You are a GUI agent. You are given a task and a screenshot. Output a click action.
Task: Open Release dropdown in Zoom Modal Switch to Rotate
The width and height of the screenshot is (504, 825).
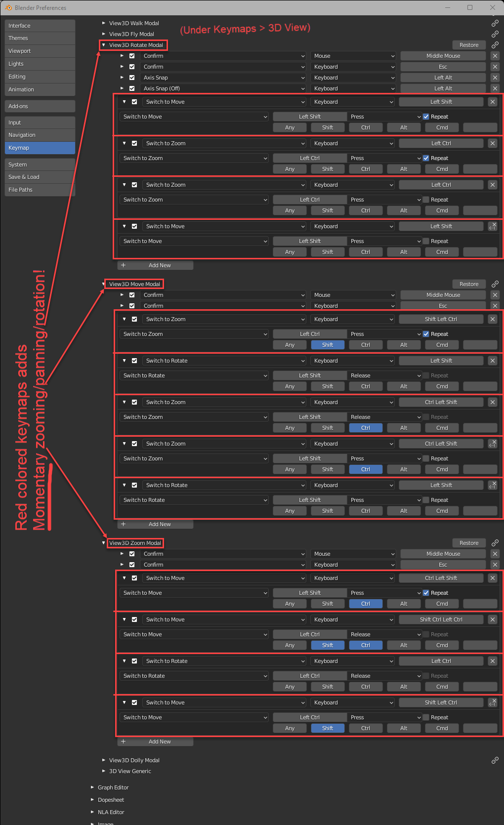pos(384,676)
